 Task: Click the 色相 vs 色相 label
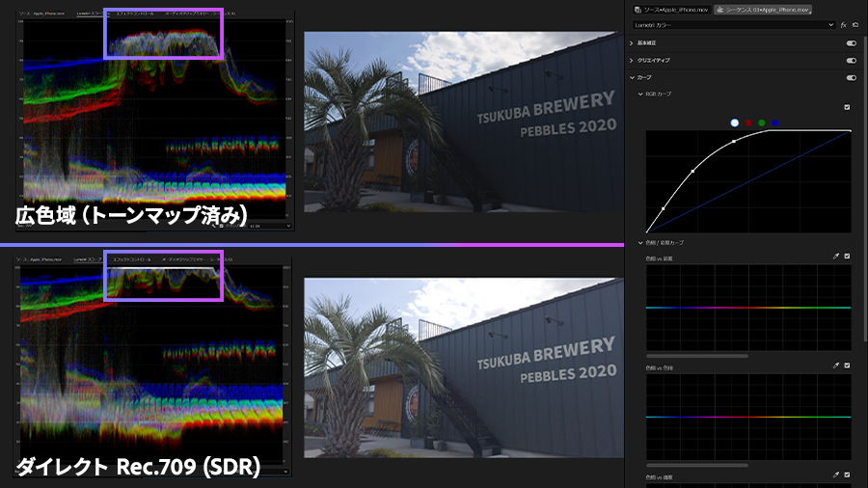pyautogui.click(x=659, y=368)
